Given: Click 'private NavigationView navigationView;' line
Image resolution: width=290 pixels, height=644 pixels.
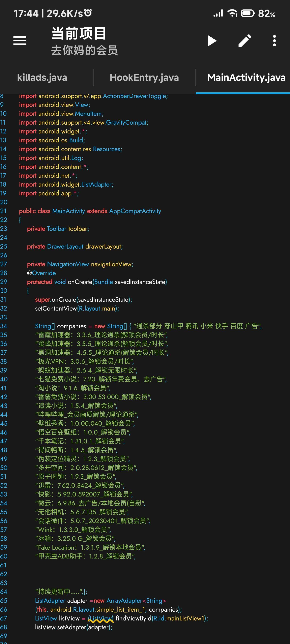Looking at the screenshot, I should (x=80, y=264).
